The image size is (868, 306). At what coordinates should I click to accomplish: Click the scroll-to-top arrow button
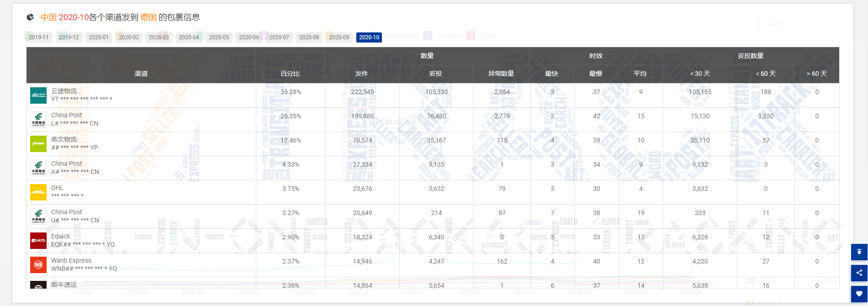[859, 252]
